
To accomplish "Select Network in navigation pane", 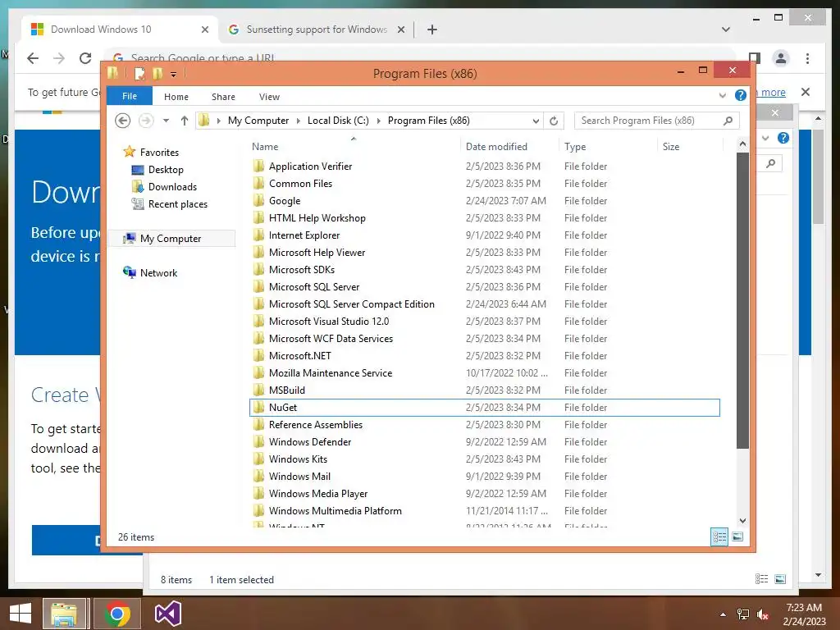I will tap(158, 272).
